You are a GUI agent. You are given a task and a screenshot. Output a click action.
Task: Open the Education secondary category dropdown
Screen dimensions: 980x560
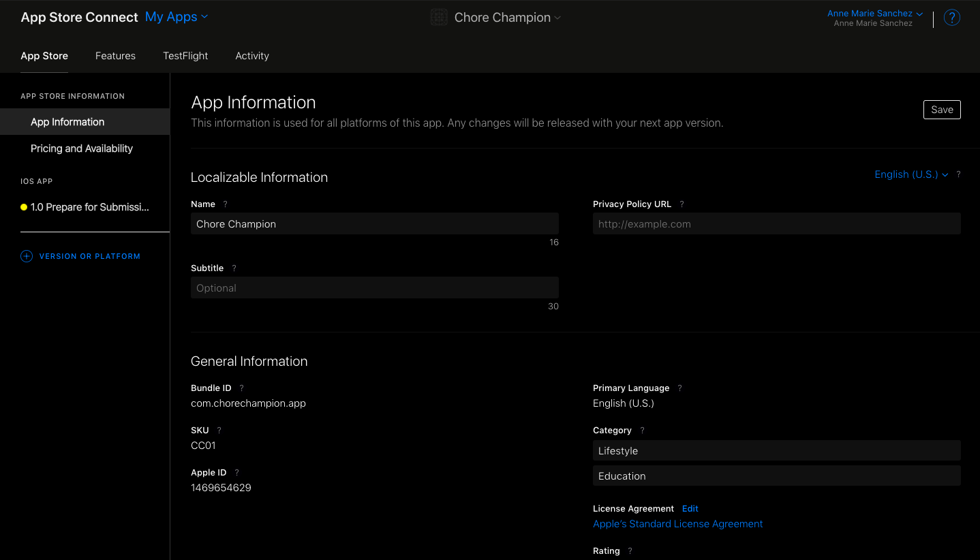[776, 476]
